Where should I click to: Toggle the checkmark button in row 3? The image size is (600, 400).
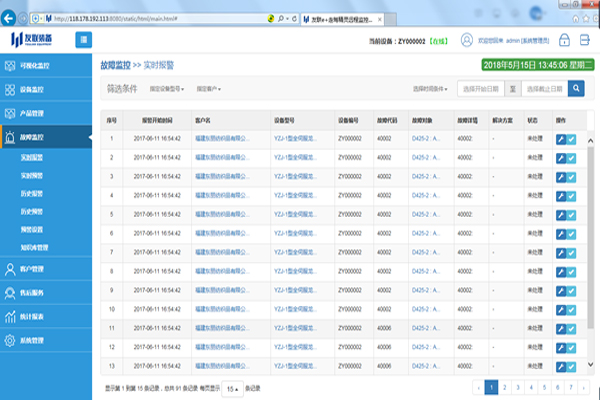coord(571,175)
